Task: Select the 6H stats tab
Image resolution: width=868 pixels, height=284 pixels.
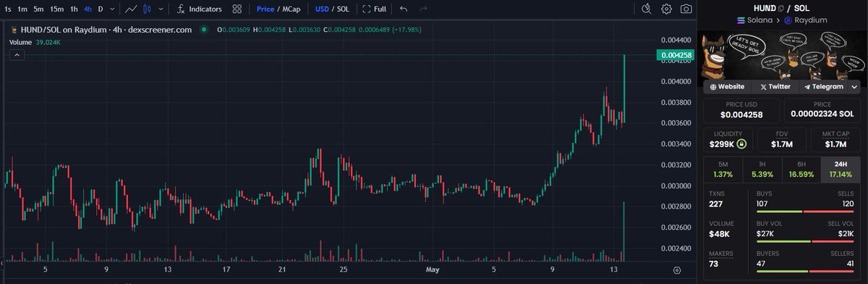Action: pos(801,170)
